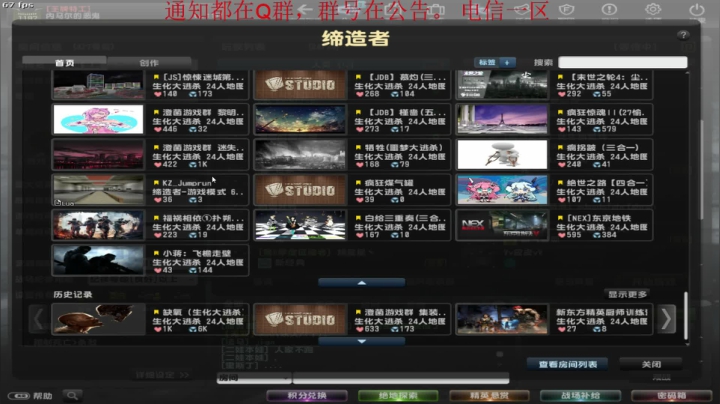Click the back arrow icon in background top bar
The height and width of the screenshot is (404, 720).
(304, 9)
